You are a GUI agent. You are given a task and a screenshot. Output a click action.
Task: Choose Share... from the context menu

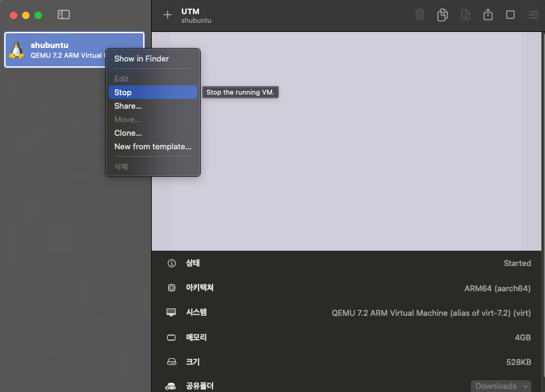coord(153,106)
